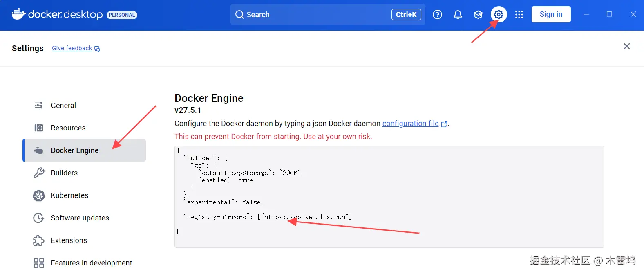This screenshot has height=274, width=644.
Task: Open the Learning center graduation cap icon
Action: (478, 15)
